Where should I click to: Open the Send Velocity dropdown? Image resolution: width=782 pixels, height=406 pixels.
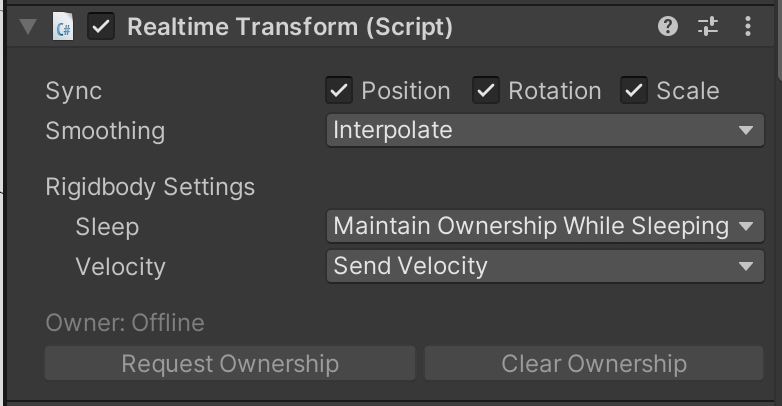(x=545, y=266)
